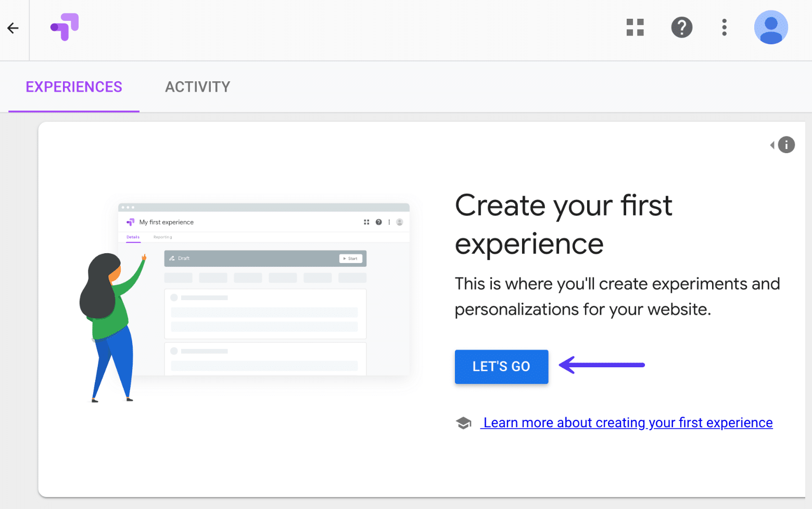Click the mini apps grid in the preview window

tap(366, 221)
